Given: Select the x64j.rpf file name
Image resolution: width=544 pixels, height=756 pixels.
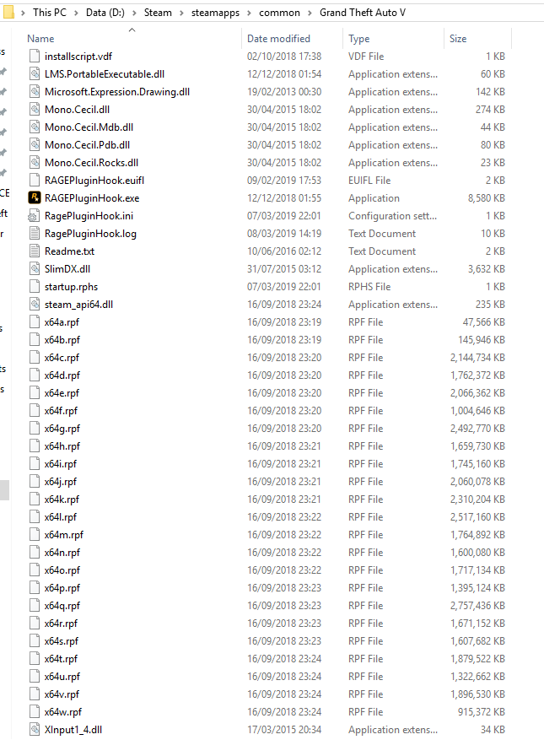Looking at the screenshot, I should pos(60,482).
